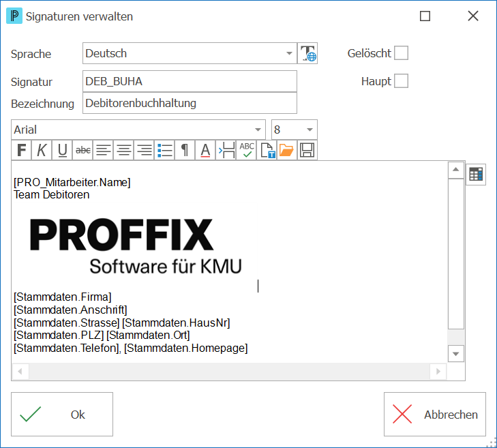497x448 pixels.
Task: Click the Bezeichnung field with Debitorenbuchhaltung
Action: pos(190,103)
